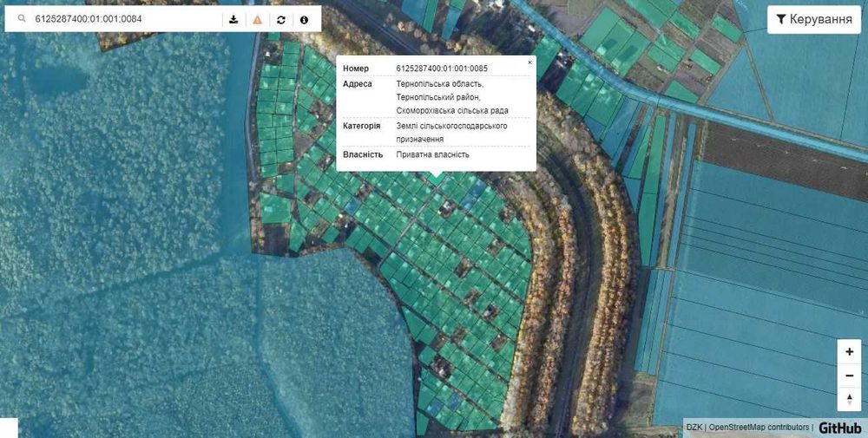This screenshot has width=868, height=438.
Task: Click Землі сільськогосподарського category text
Action: tap(451, 126)
